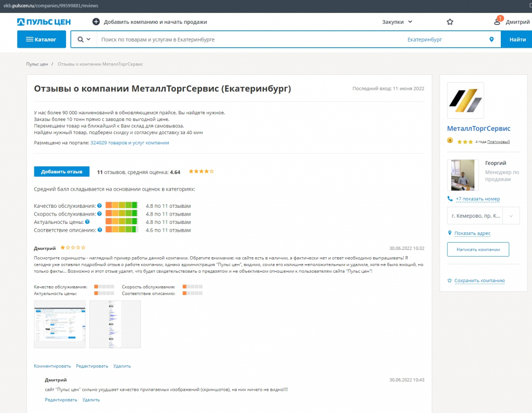Click the Качество обслуживания overall rating color bar
Screen dimensions: 532x413
point(122,205)
